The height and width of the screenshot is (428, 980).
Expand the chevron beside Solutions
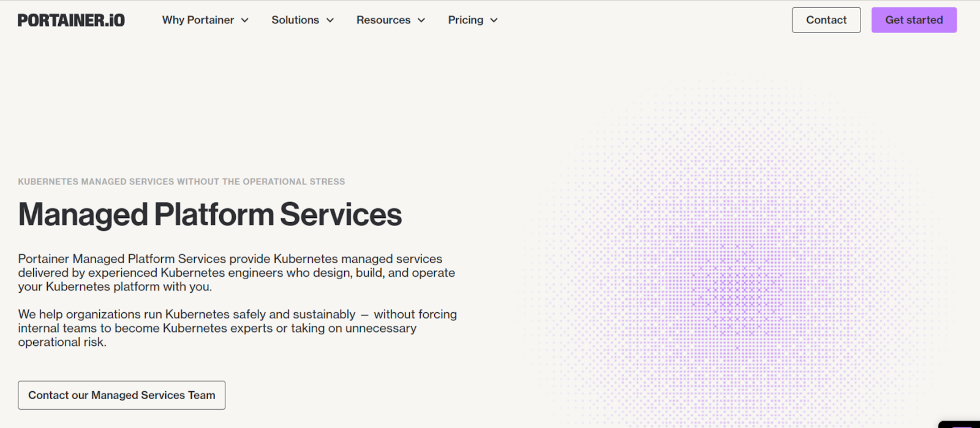tap(330, 20)
